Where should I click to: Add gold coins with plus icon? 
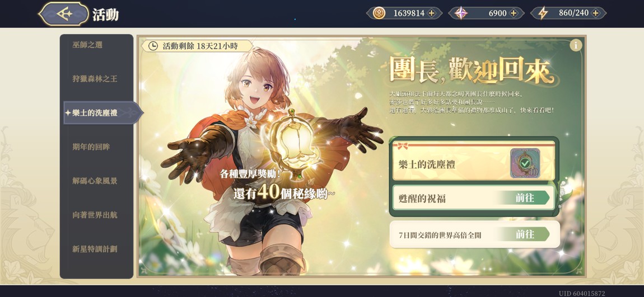point(431,13)
